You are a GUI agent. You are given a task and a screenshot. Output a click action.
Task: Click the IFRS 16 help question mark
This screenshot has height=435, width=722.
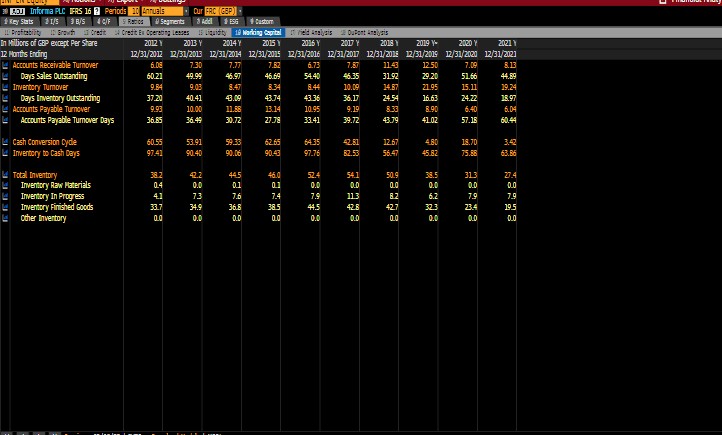coord(97,11)
